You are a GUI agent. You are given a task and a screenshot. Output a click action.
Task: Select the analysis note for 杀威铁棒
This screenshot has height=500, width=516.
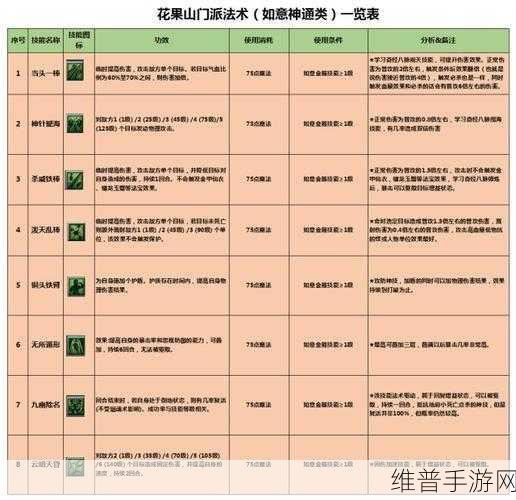pos(436,179)
